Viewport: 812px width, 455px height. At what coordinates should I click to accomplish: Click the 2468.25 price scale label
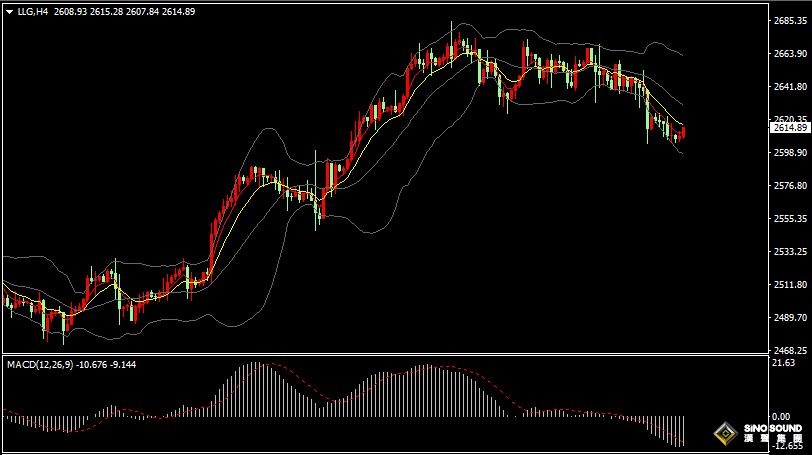tap(790, 350)
